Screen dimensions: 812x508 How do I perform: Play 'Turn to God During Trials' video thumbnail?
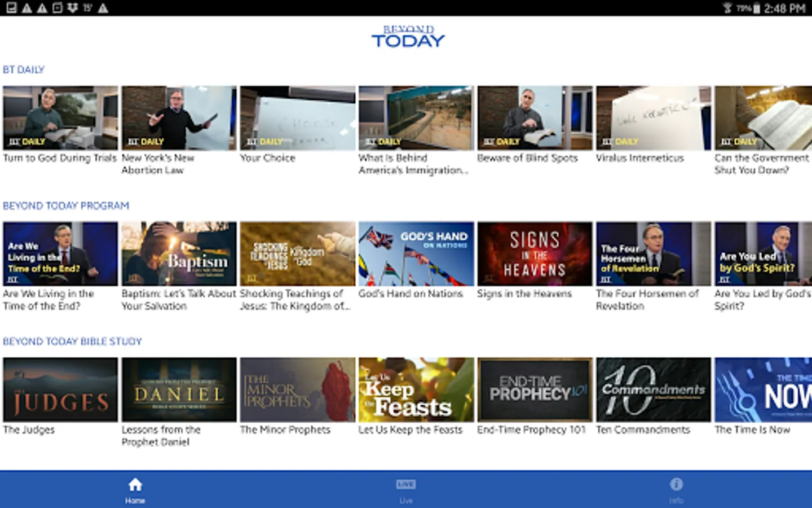click(60, 118)
